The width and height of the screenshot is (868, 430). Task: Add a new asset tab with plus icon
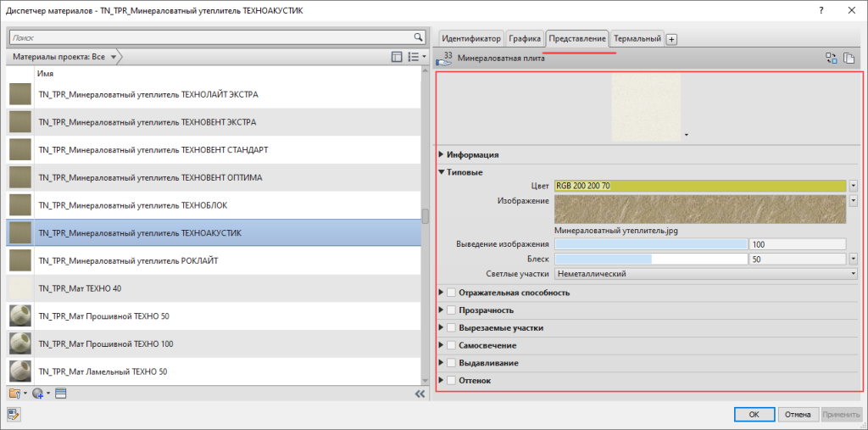point(671,39)
